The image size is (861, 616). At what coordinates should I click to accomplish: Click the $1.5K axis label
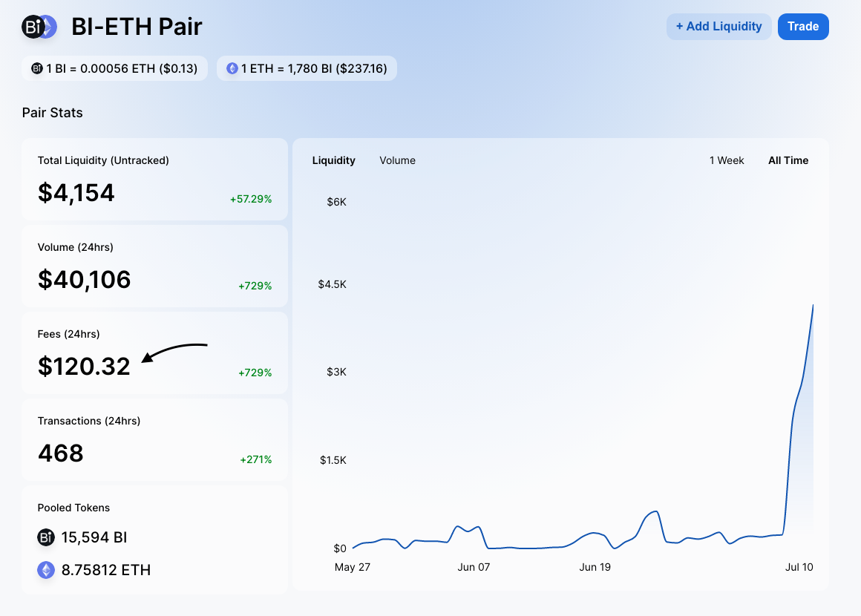(x=333, y=459)
